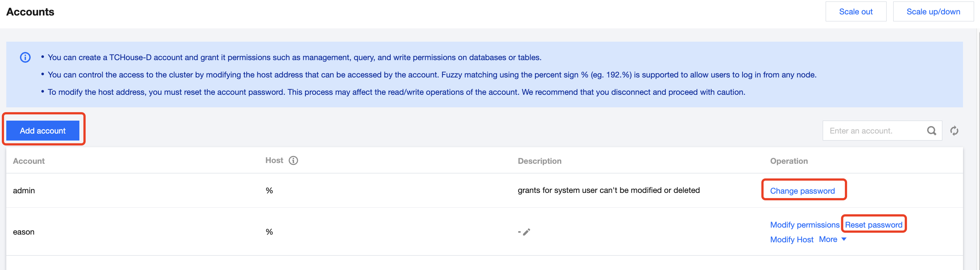Open Scale out
This screenshot has height=270, width=980.
(856, 12)
